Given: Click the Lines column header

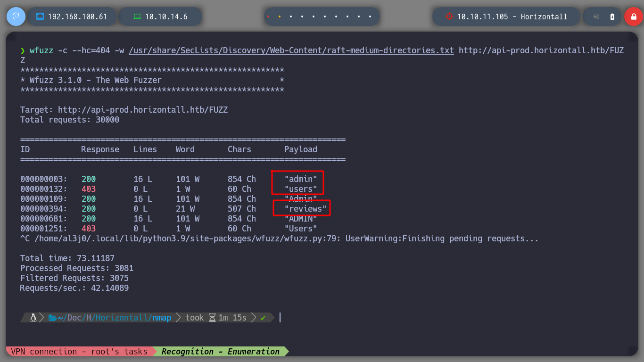Looking at the screenshot, I should point(145,149).
